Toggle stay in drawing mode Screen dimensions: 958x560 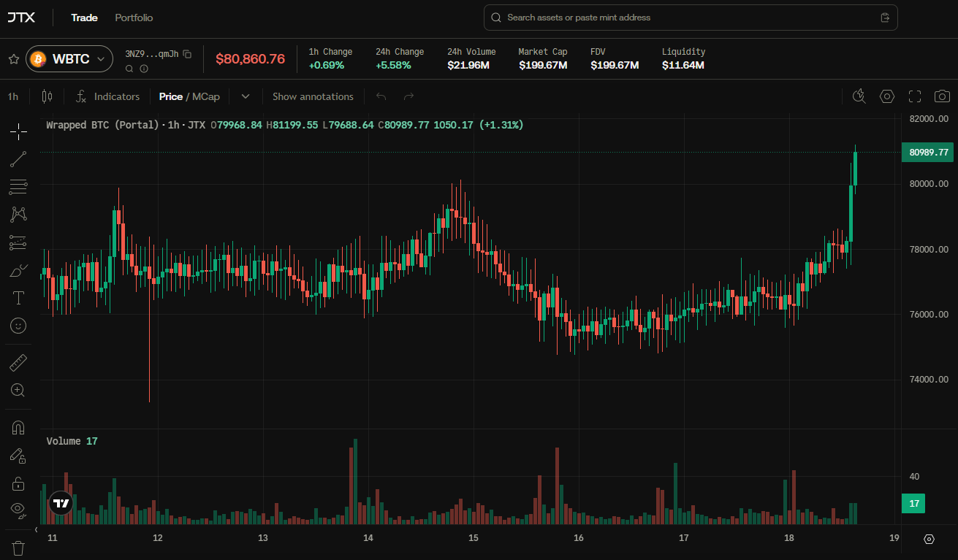click(18, 456)
